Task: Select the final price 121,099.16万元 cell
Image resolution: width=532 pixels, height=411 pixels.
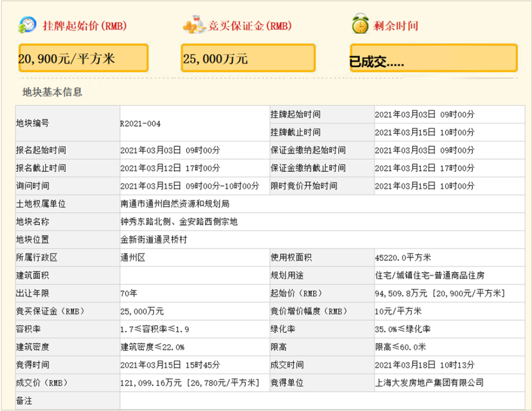Action: [195, 383]
